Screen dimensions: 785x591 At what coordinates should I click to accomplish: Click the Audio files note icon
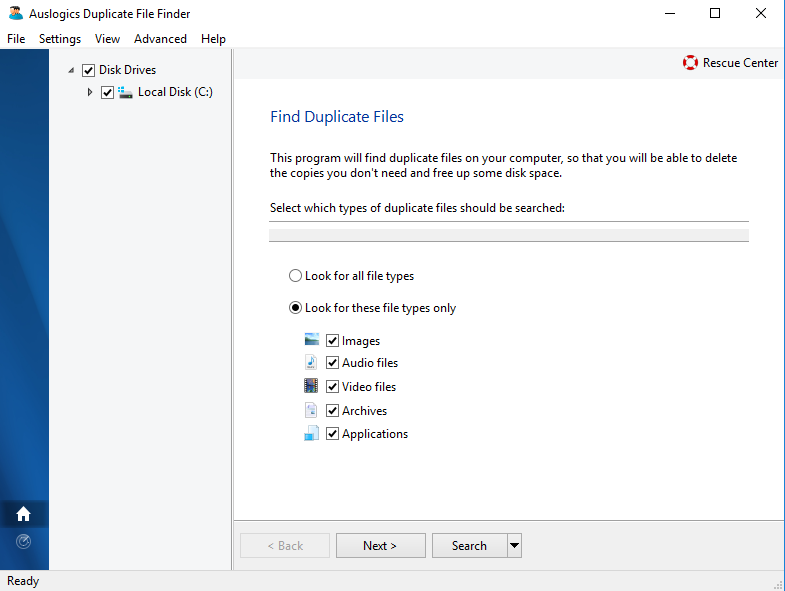[312, 363]
